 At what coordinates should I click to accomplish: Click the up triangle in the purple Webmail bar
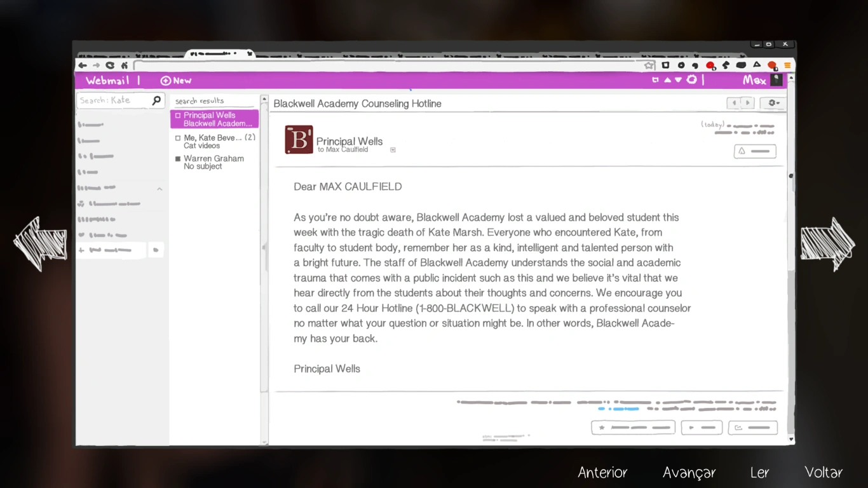tap(667, 80)
